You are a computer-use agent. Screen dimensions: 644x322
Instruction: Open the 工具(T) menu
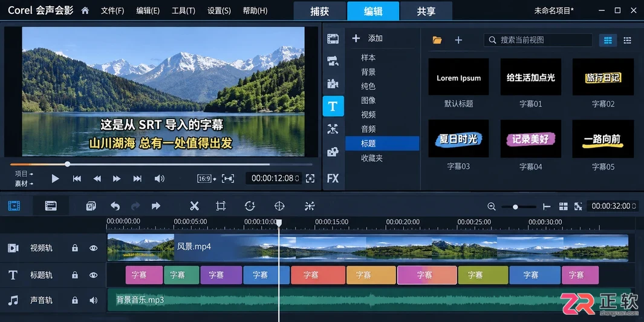[183, 11]
